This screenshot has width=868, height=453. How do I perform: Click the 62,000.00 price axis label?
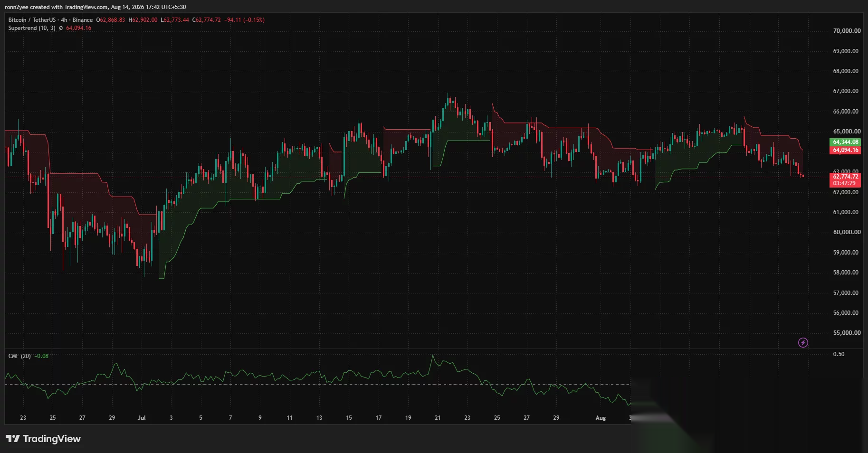(846, 192)
